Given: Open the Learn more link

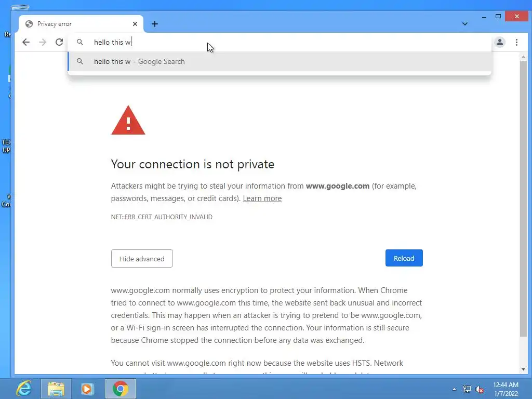Looking at the screenshot, I should point(262,198).
